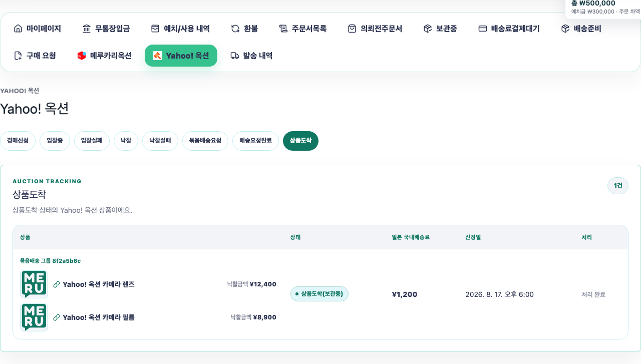Click the AUCTION TRACKING label
641x364 pixels.
tap(47, 181)
